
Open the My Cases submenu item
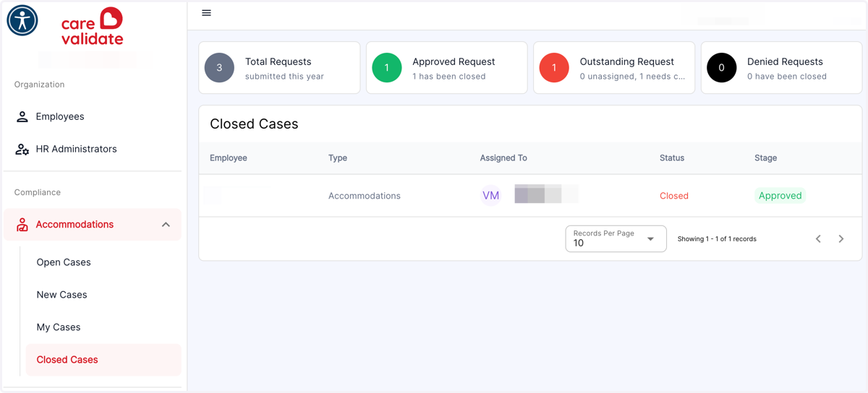coord(103,327)
